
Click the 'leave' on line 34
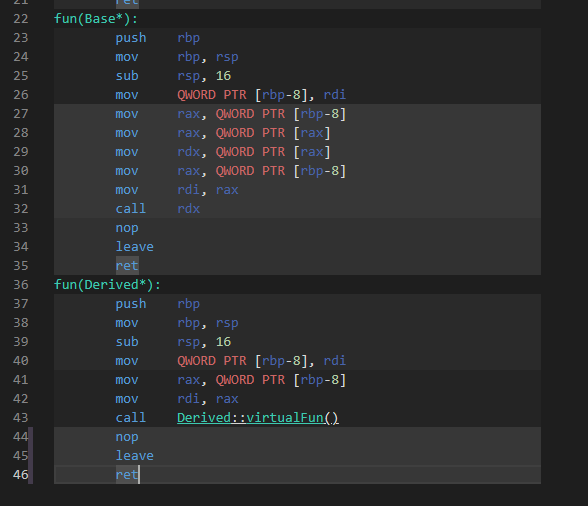point(135,247)
